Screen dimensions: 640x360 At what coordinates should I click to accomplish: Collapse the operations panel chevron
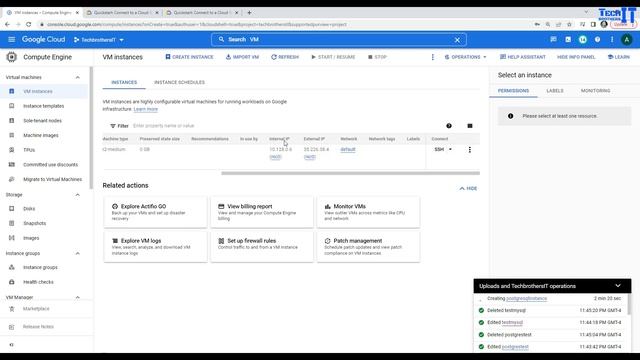(x=618, y=286)
